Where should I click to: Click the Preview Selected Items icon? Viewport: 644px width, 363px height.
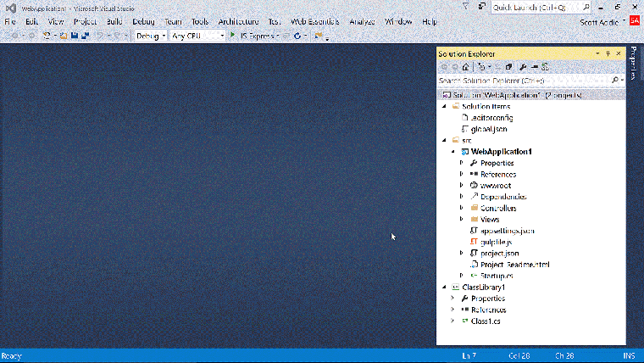pos(535,67)
